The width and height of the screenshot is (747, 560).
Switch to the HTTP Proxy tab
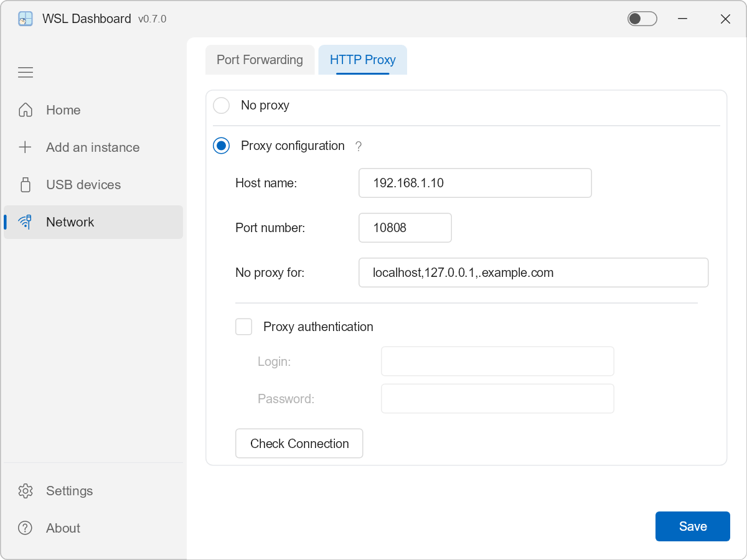pos(362,60)
